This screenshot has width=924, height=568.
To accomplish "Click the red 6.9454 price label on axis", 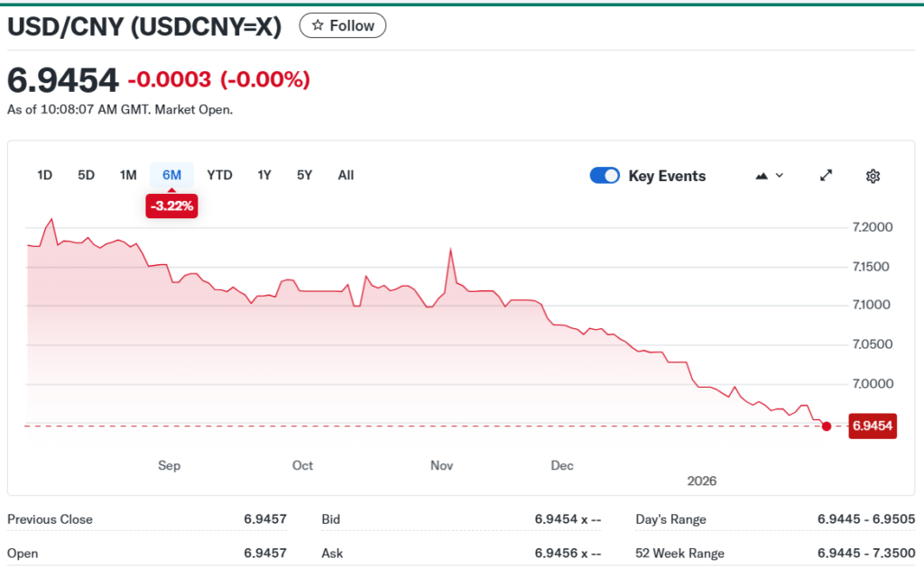I will coord(872,426).
